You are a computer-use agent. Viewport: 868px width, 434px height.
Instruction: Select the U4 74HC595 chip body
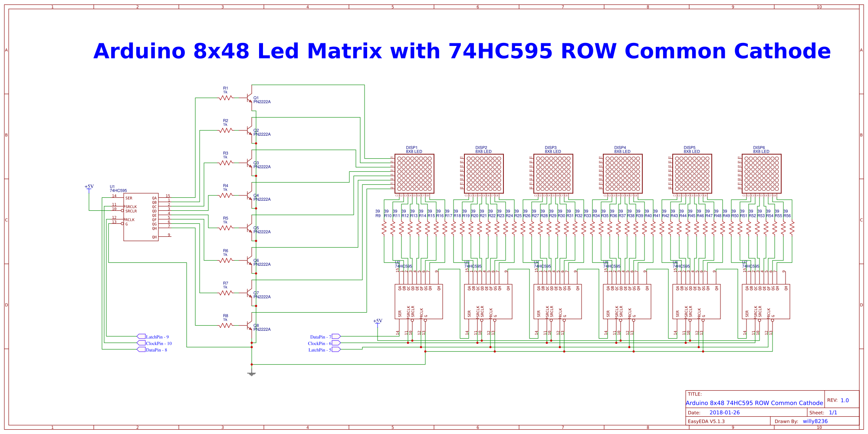point(558,302)
